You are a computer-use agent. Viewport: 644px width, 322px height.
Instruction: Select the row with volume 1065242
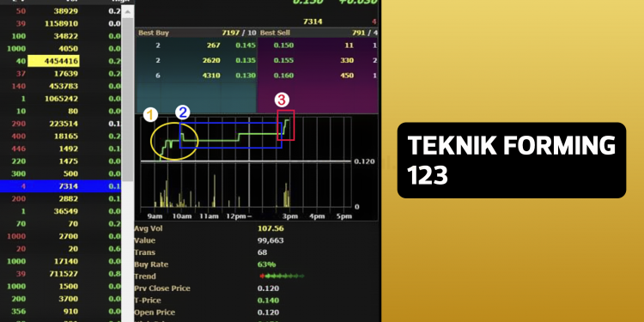click(61, 99)
